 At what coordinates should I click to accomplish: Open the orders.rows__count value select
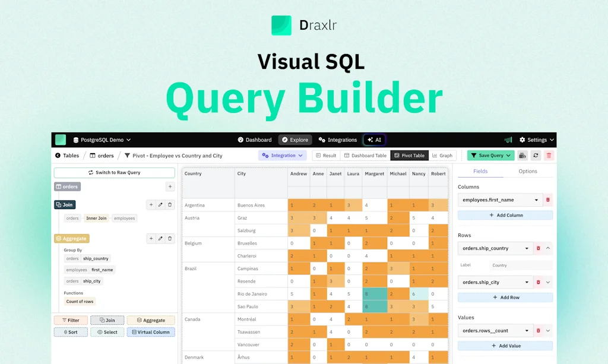[x=495, y=331]
